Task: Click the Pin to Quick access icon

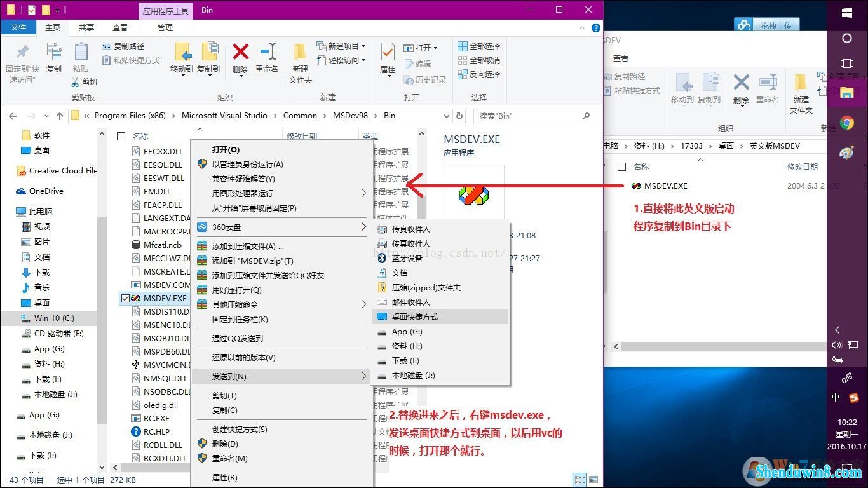Action: (22, 52)
